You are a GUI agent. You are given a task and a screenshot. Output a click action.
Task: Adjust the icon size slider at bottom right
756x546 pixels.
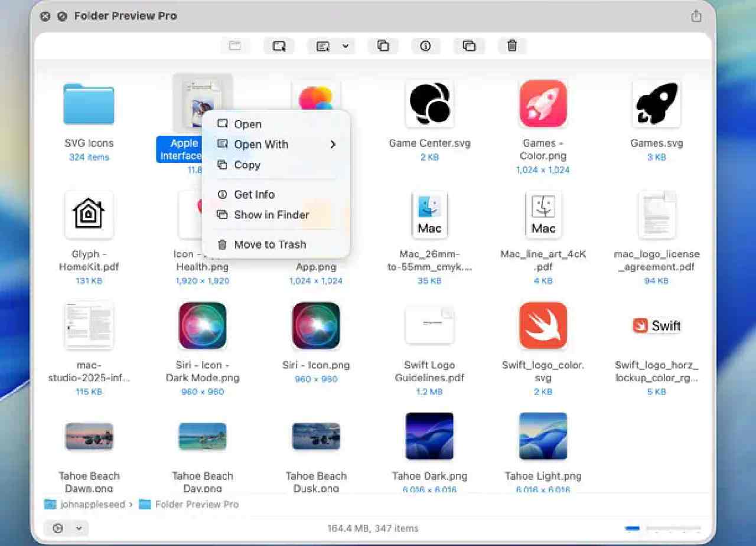click(x=663, y=528)
